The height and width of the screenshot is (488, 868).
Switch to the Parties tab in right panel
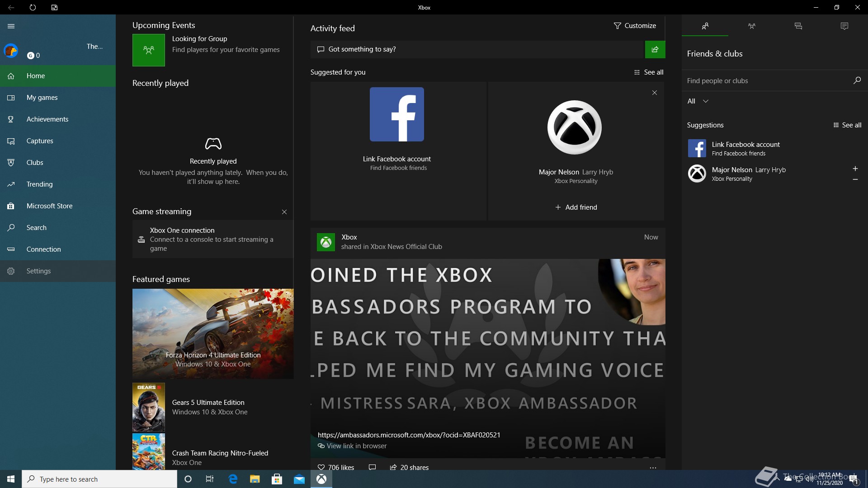click(752, 26)
